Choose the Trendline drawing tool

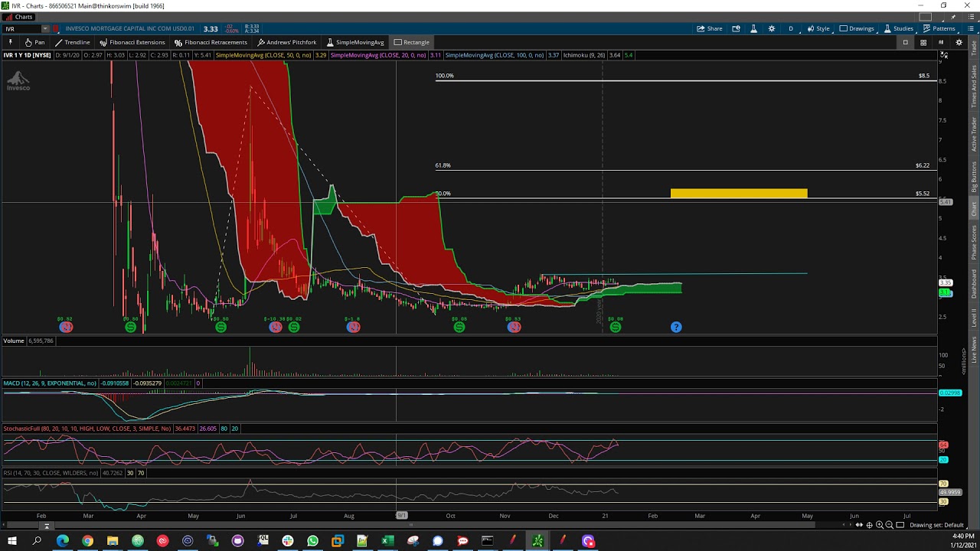(x=72, y=42)
